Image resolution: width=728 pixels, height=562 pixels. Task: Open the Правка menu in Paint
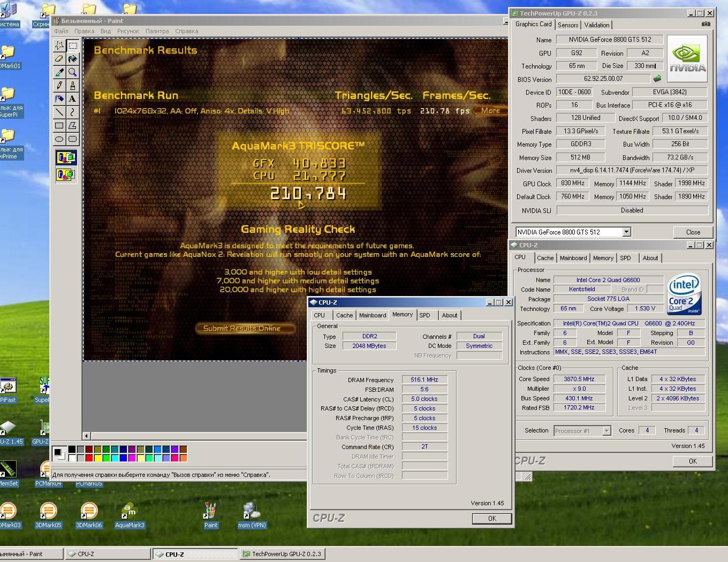[x=84, y=31]
